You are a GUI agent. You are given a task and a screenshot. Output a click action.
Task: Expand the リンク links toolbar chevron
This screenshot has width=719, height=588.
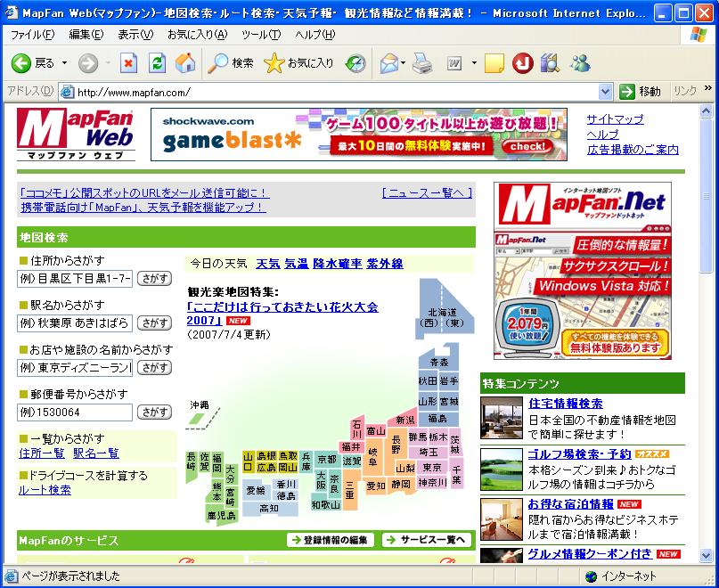pyautogui.click(x=708, y=88)
